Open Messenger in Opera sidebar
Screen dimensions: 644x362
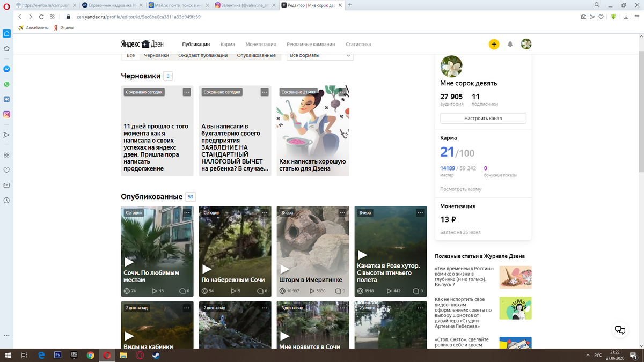point(7,69)
